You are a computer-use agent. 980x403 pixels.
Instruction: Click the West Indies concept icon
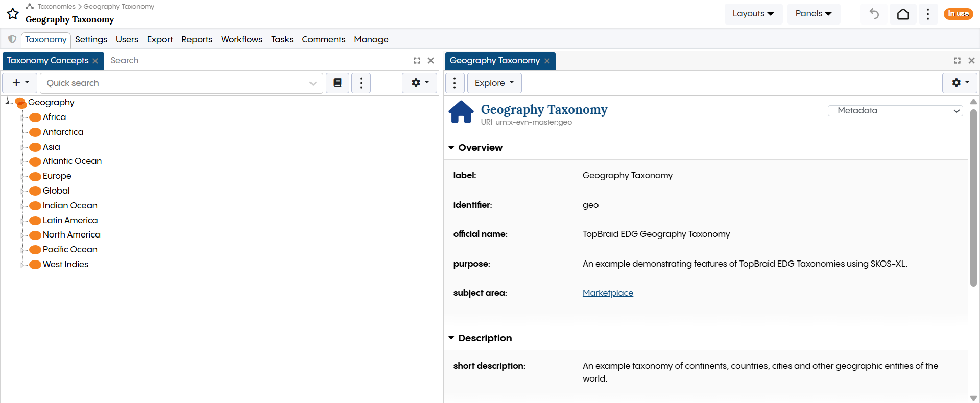click(35, 265)
